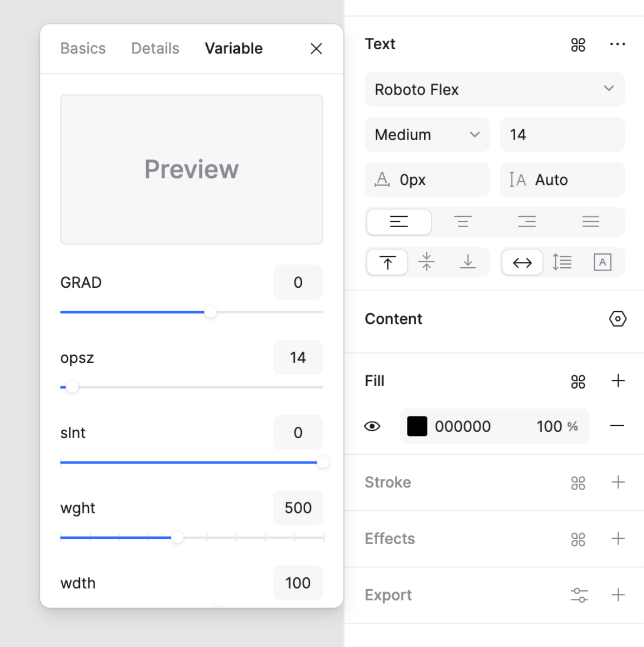Add a new fill
The width and height of the screenshot is (644, 647).
pos(618,381)
